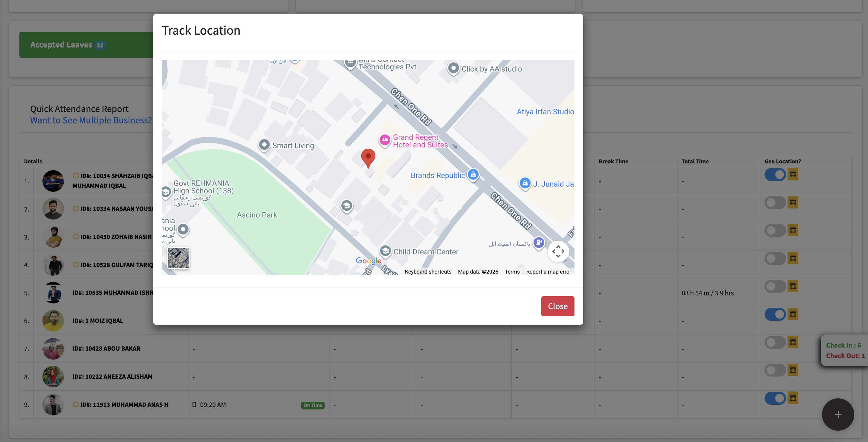Open calendar icon for first employee row

tap(793, 174)
